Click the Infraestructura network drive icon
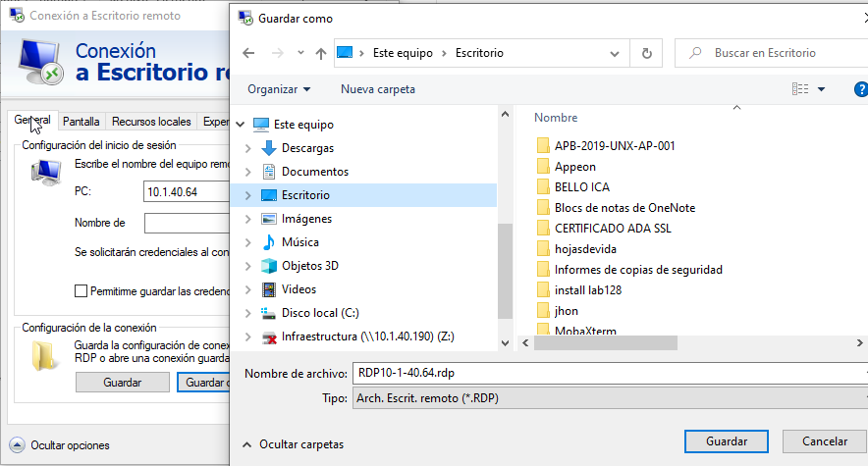 pos(269,337)
